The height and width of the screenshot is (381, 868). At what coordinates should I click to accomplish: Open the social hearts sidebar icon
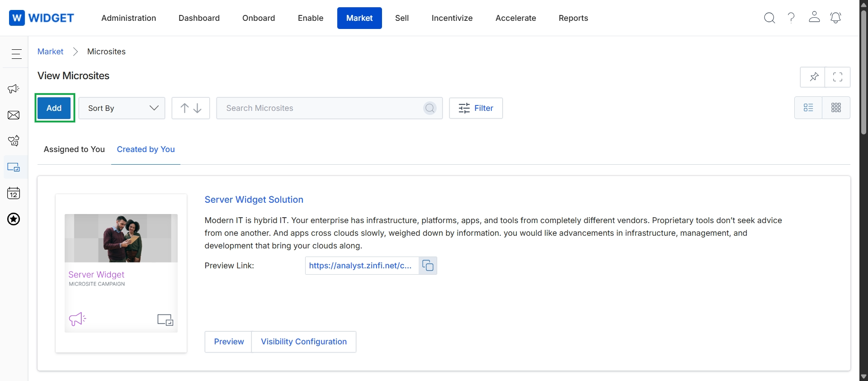14,141
